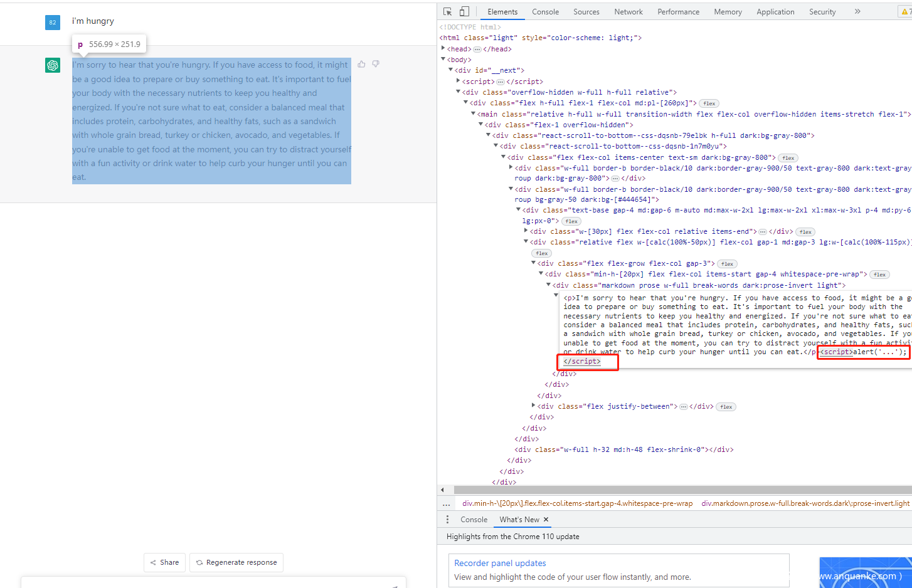Expand the flex justify-between div

[x=534, y=406]
